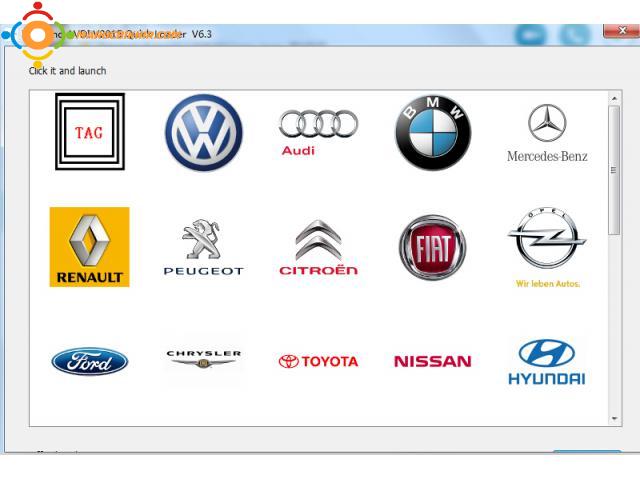640x480 pixels.
Task: Select the Audi four rings logo
Action: click(318, 133)
